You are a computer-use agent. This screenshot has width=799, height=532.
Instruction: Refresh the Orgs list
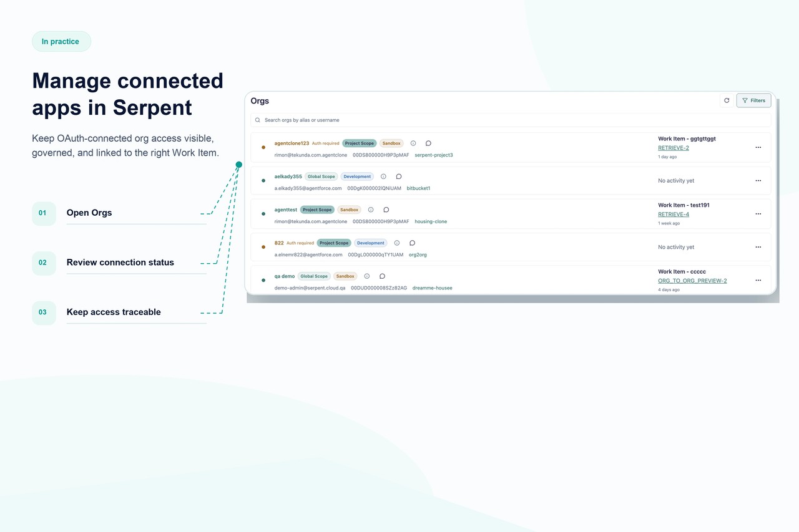pos(727,100)
